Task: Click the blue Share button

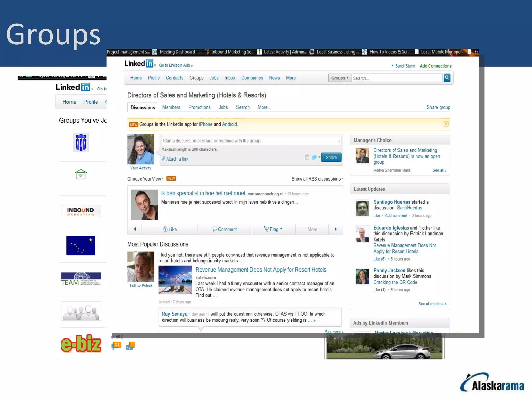Action: [331, 157]
